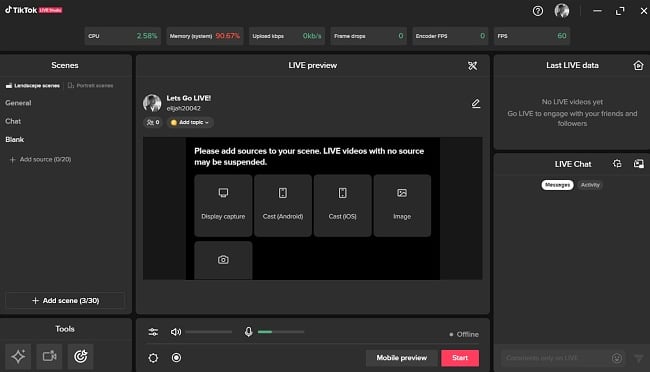Viewport: 650px width, 372px height.
Task: Click the Mobile preview button
Action: [x=402, y=358]
